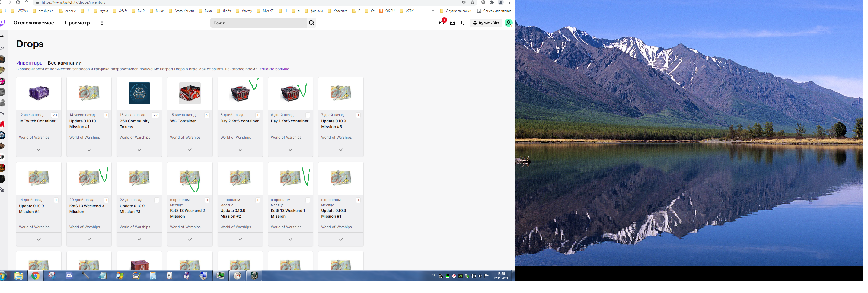Expand the collapsed sidebar arrow
Screen dimensions: 868x293
coord(2,36)
